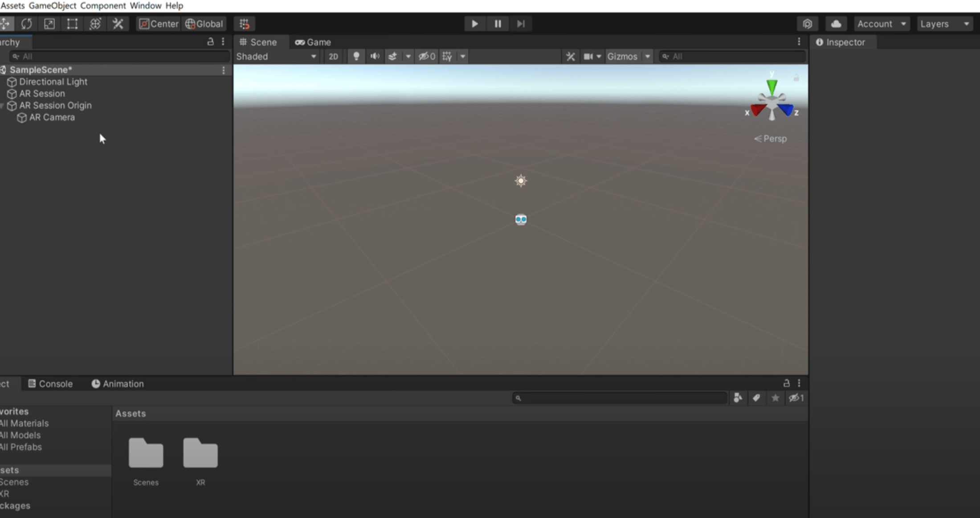
Task: Open the Shaded draw mode dropdown
Action: click(276, 56)
